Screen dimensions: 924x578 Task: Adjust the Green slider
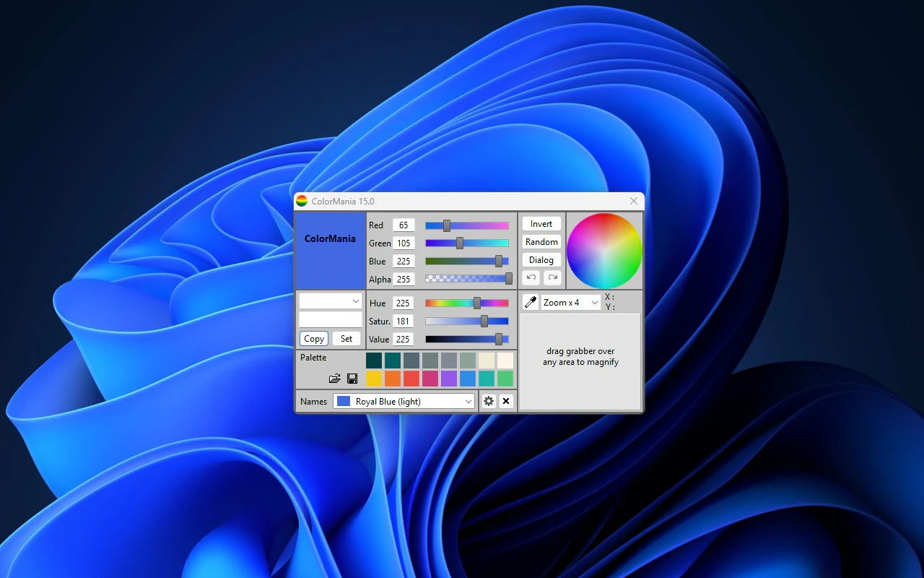tap(467, 243)
